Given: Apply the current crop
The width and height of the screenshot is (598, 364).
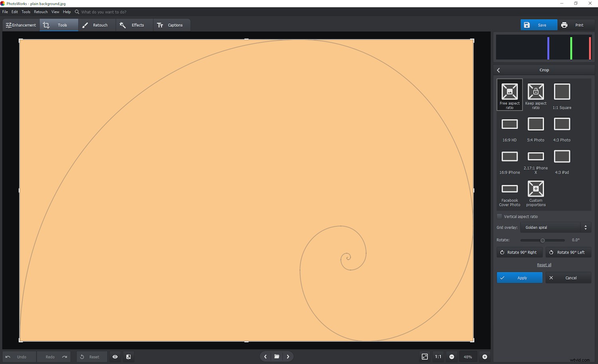Looking at the screenshot, I should click(519, 278).
